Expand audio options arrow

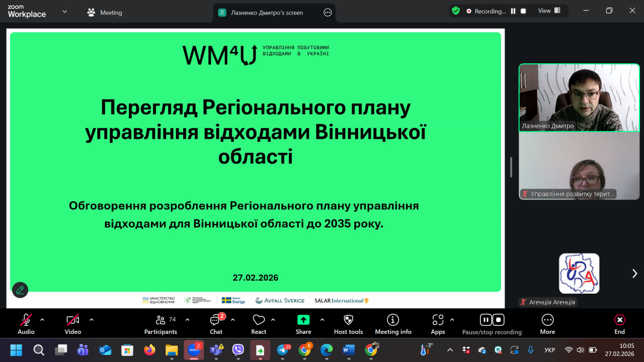coord(42,320)
